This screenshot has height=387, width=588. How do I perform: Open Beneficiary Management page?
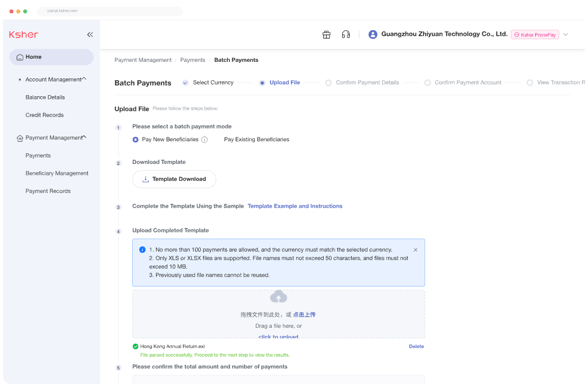tap(57, 173)
